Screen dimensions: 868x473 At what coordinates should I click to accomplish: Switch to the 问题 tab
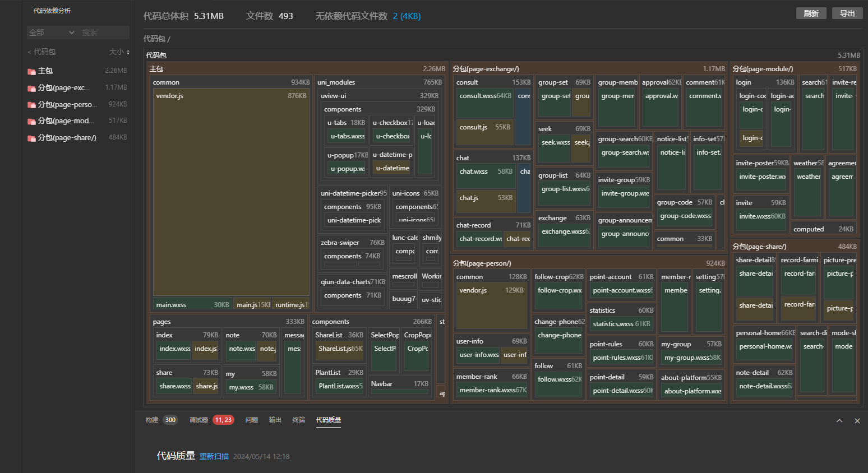tap(252, 420)
